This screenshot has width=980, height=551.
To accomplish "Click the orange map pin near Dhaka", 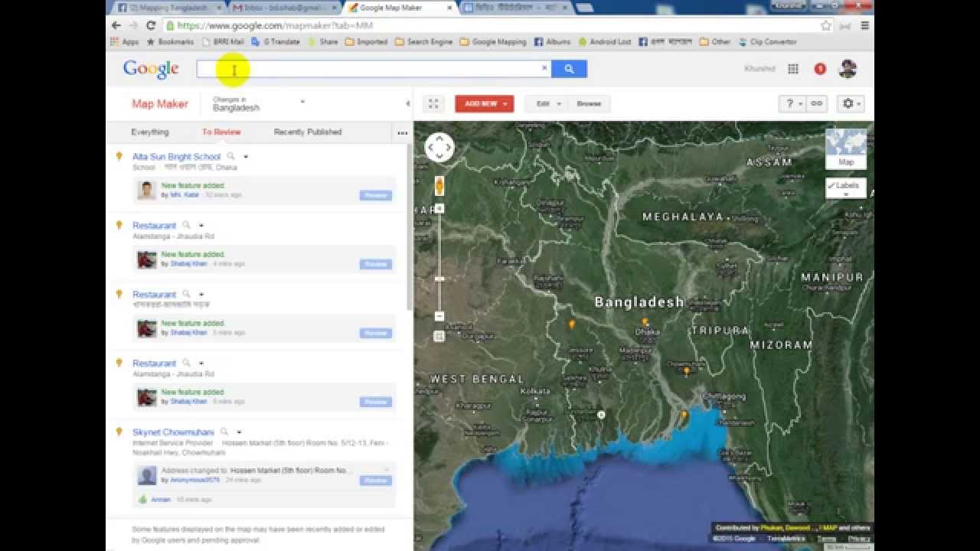I will tap(645, 323).
